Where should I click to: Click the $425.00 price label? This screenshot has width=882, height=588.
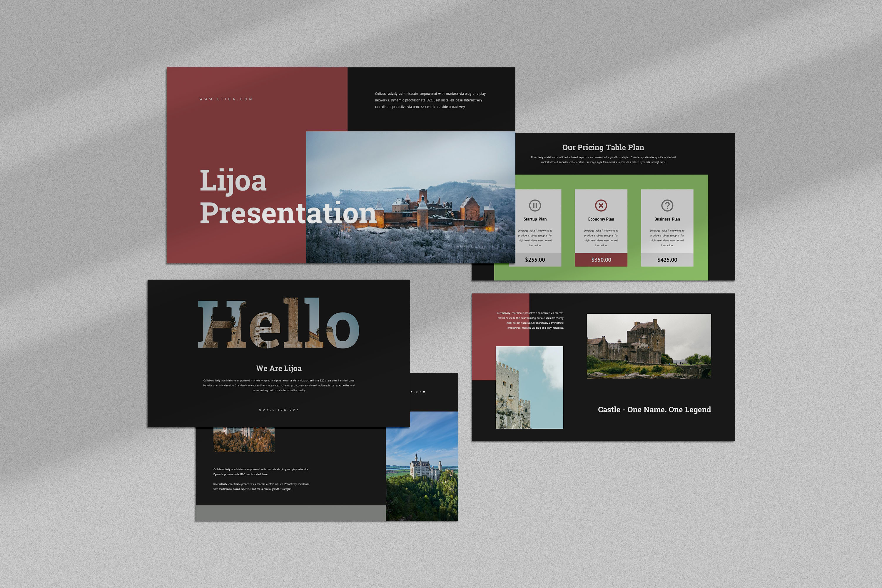(667, 260)
